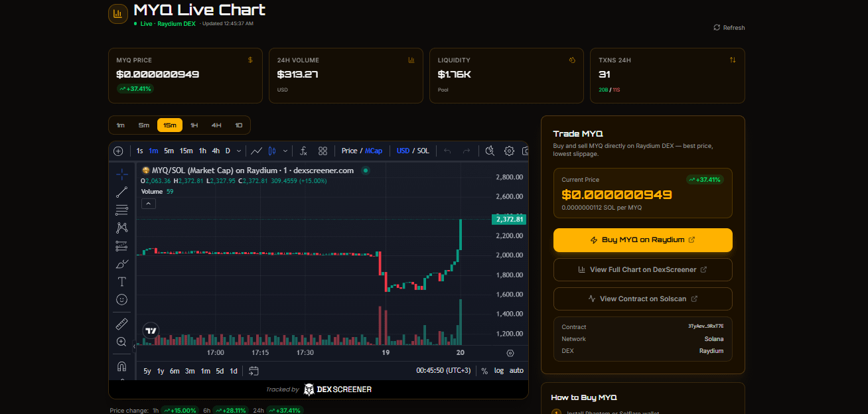
Task: Switch chart currency to SOL
Action: pos(423,151)
